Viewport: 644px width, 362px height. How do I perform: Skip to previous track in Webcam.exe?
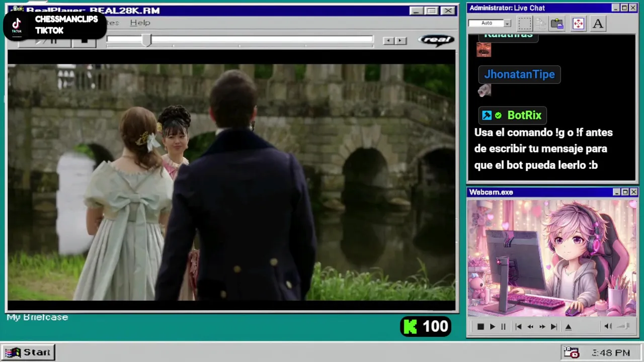518,327
